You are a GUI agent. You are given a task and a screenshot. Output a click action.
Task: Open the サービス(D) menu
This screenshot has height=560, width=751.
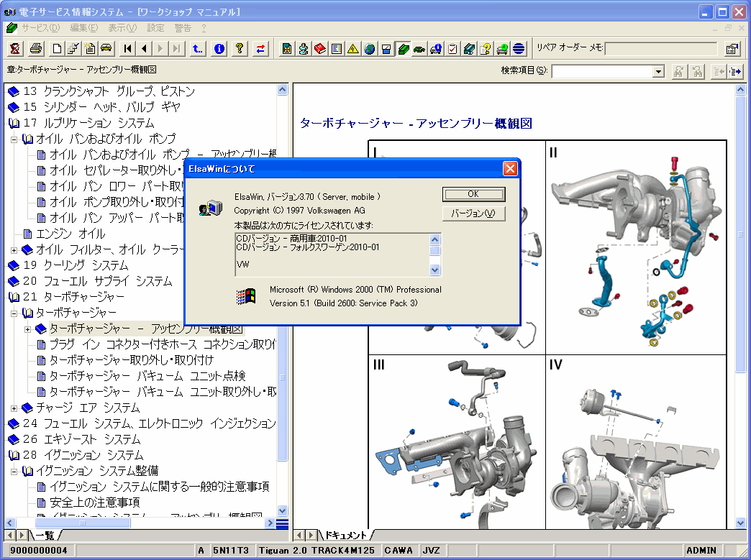40,28
